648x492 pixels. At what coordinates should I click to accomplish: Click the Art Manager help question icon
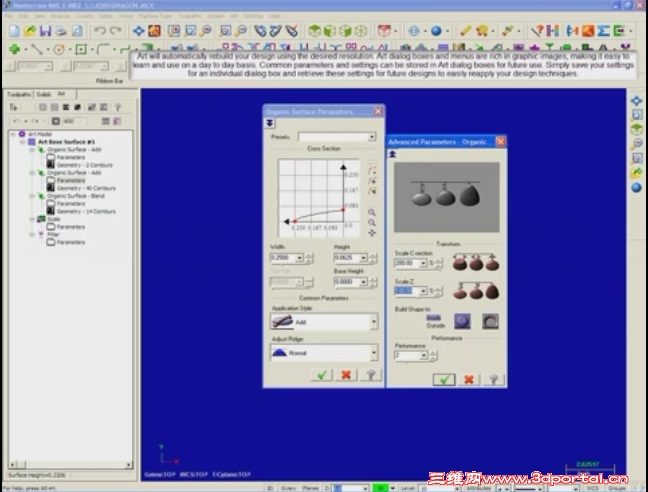118,107
